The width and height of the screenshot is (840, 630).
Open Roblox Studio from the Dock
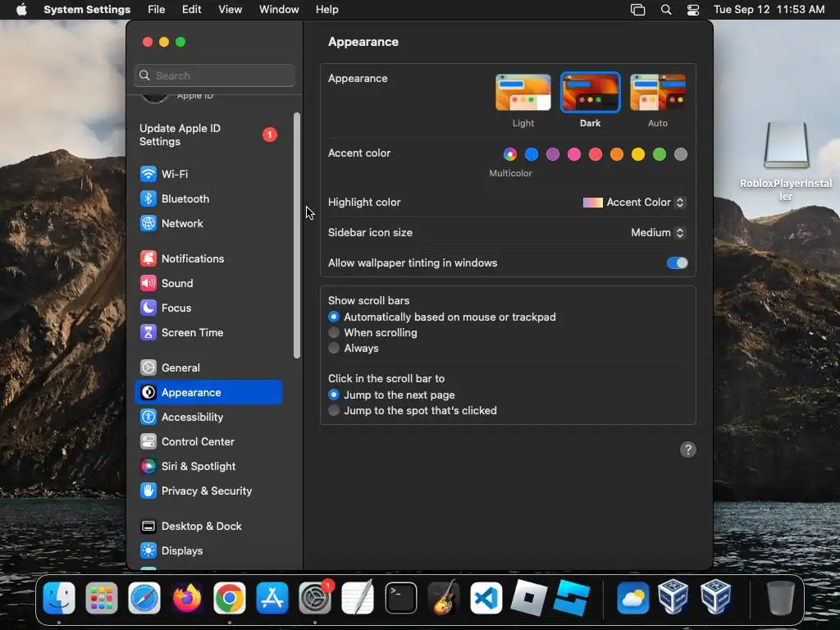[x=572, y=598]
